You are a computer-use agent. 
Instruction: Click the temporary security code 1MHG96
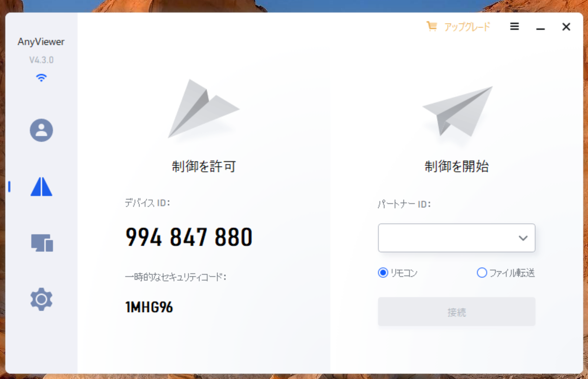click(x=149, y=307)
